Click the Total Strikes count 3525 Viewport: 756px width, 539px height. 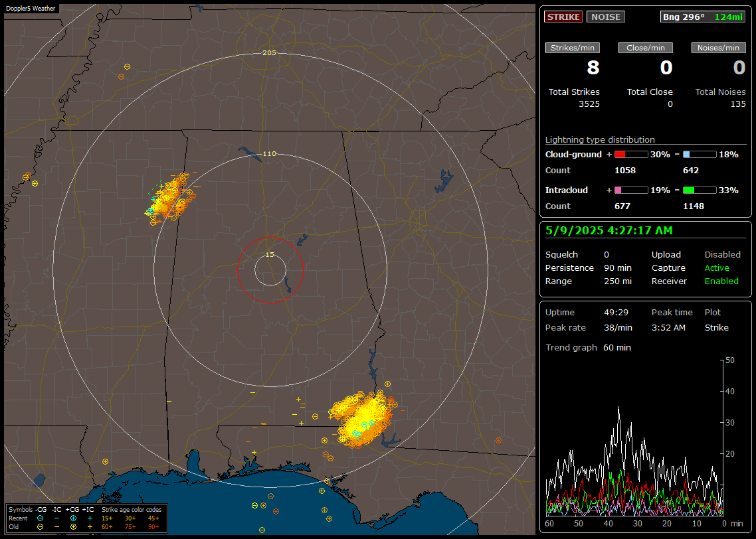[x=589, y=104]
